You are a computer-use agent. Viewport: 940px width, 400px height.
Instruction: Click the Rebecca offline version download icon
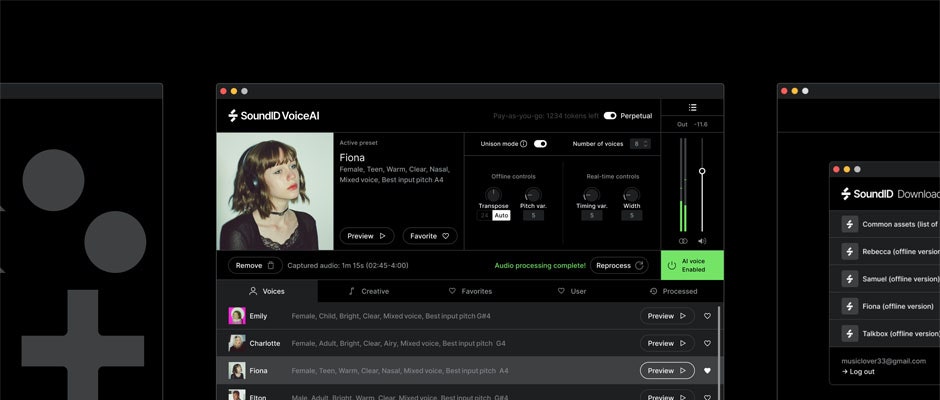pos(850,252)
